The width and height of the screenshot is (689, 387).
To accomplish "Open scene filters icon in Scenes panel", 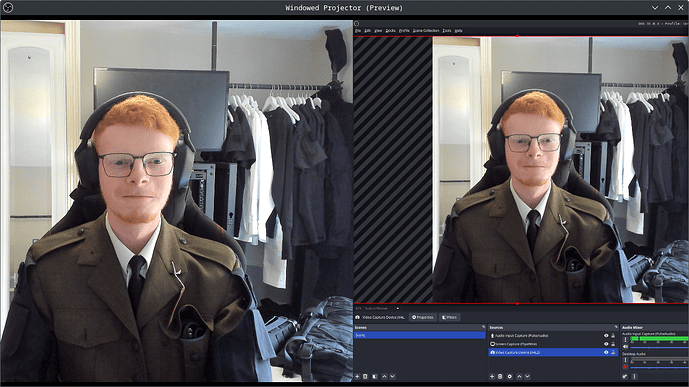I will click(x=375, y=376).
